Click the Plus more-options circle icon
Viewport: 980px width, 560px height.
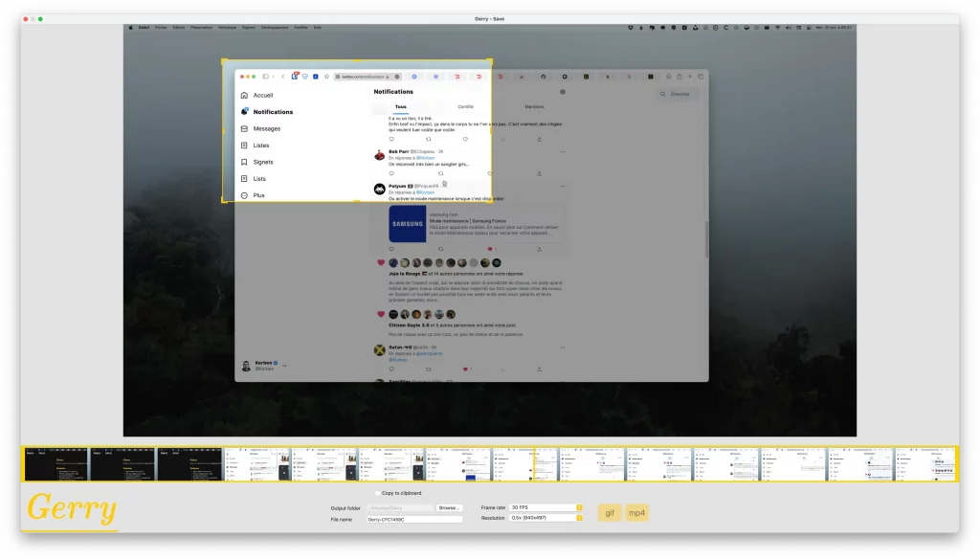pos(245,195)
